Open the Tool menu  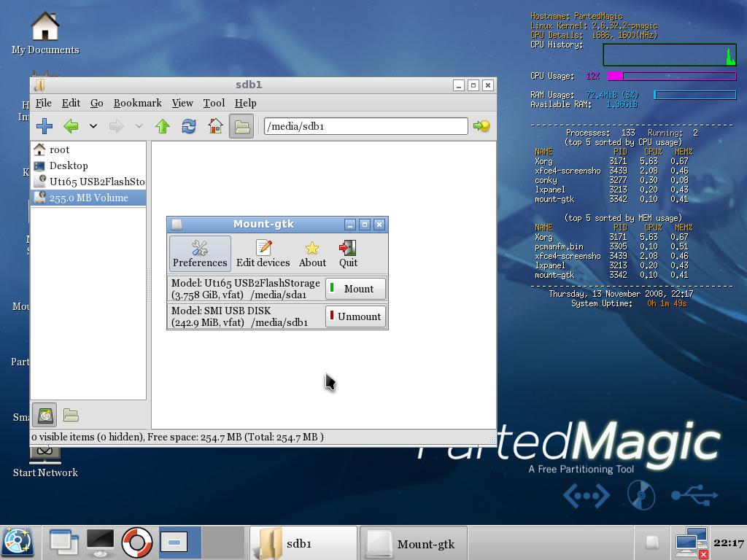[x=214, y=103]
